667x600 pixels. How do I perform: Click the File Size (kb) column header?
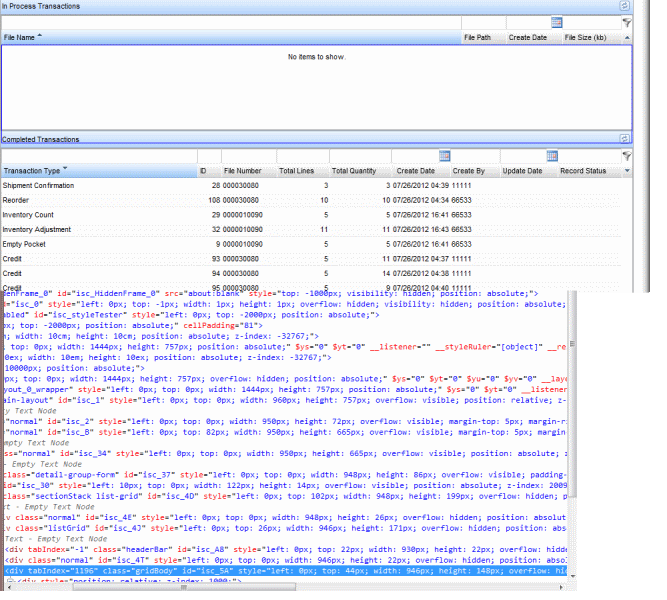585,37
